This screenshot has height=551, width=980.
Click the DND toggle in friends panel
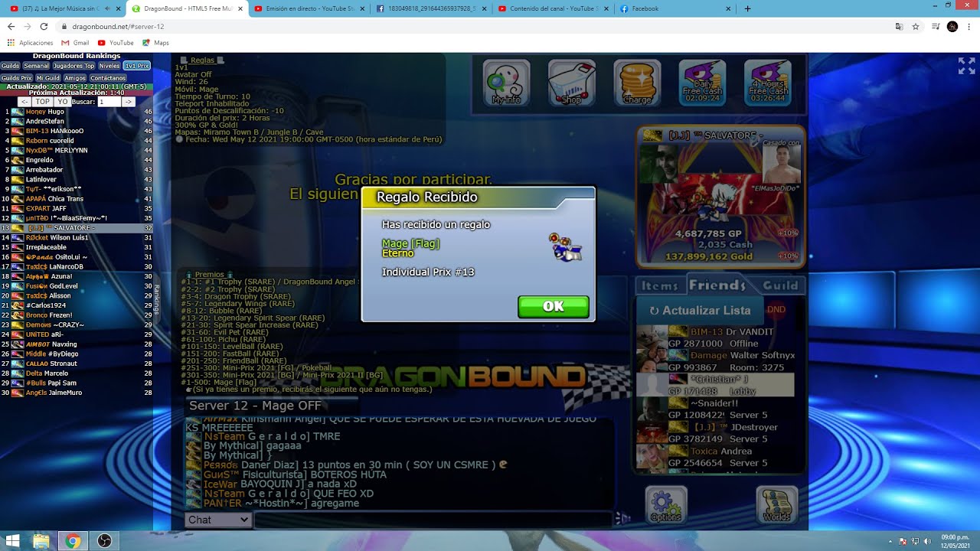point(776,309)
